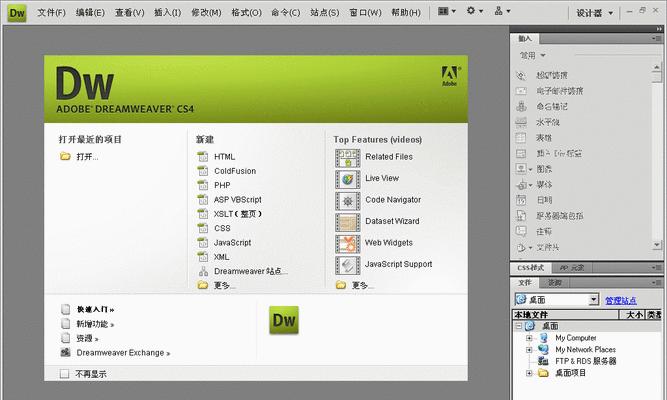The height and width of the screenshot is (400, 667).
Task: Insert a horizontal rule (水平线)
Action: point(547,122)
